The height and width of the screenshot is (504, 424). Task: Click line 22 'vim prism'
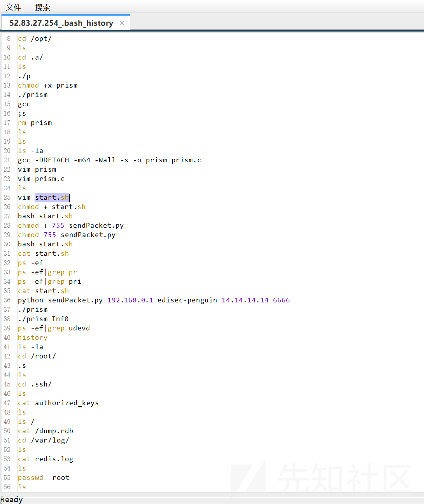click(x=37, y=169)
